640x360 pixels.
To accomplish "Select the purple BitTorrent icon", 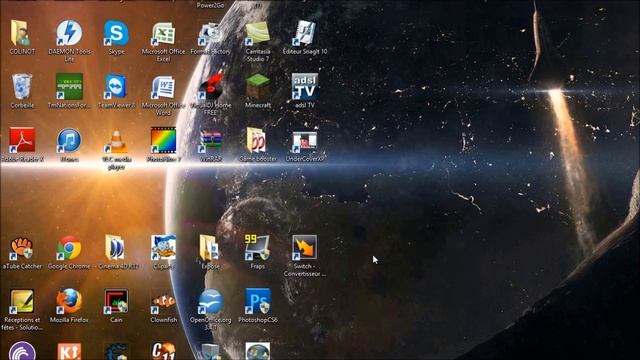I will [x=22, y=351].
